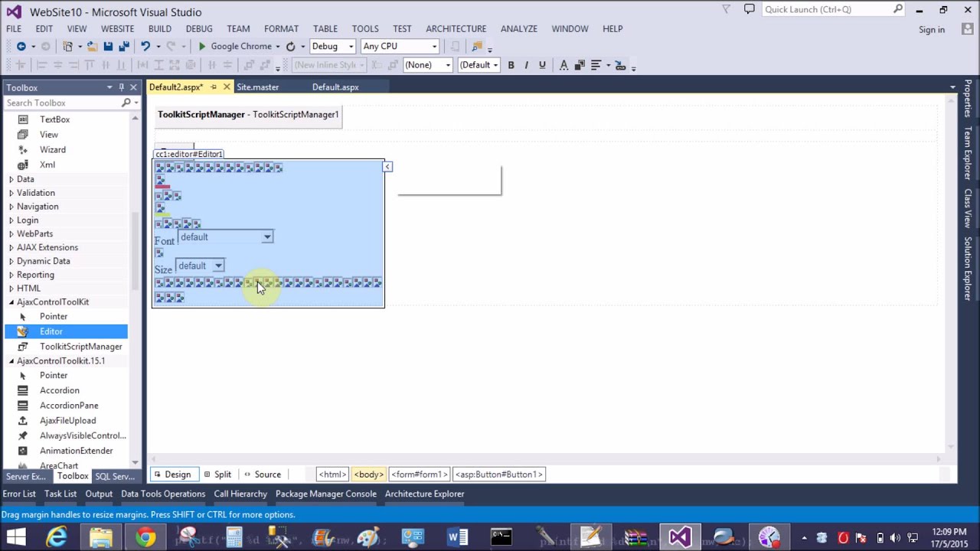
Task: Close the Default2.aspx tab
Action: 227,87
